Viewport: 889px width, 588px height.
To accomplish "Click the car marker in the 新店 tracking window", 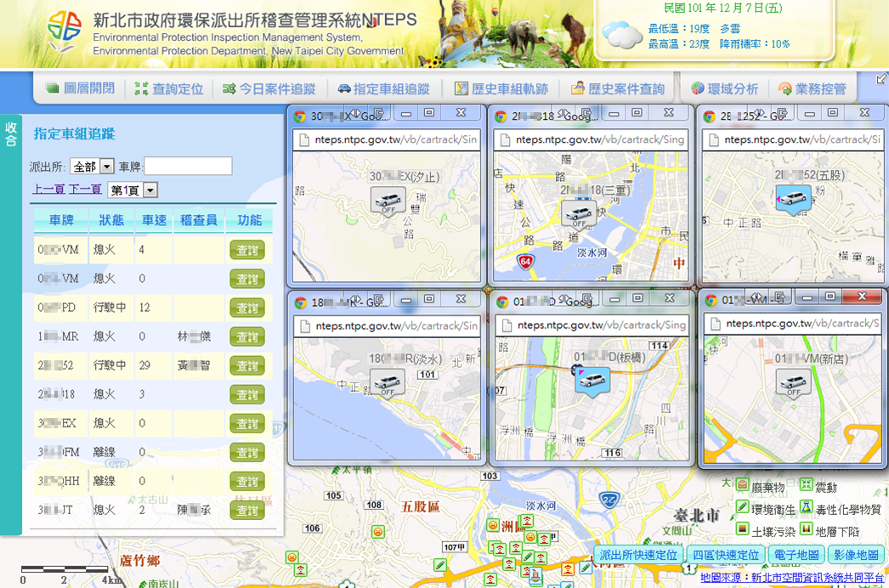I will 793,383.
